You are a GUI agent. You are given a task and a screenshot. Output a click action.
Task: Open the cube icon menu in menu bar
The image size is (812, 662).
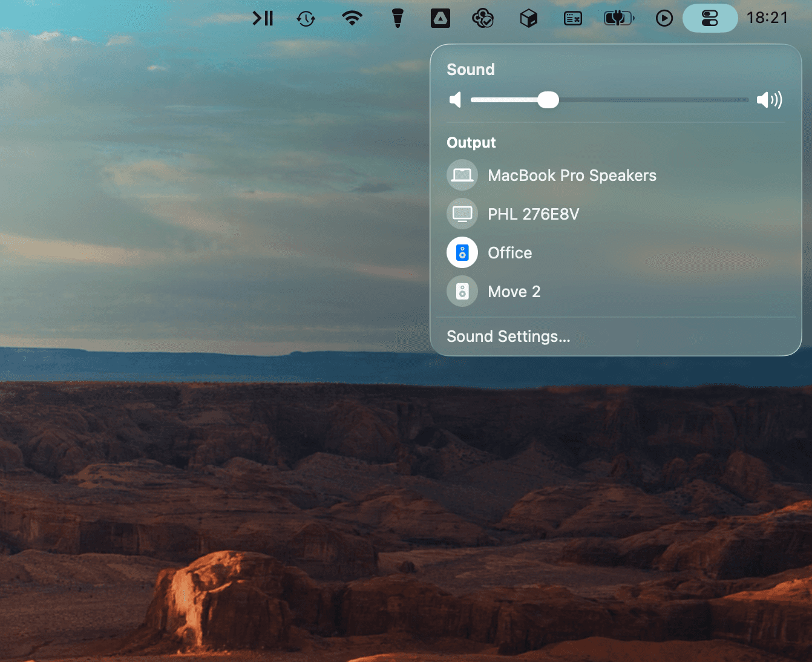[528, 19]
